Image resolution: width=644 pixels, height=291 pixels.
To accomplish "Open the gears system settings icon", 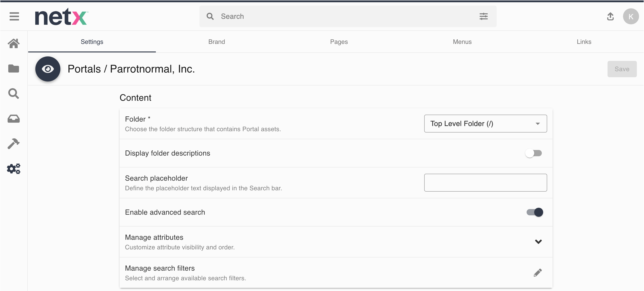I will (14, 169).
